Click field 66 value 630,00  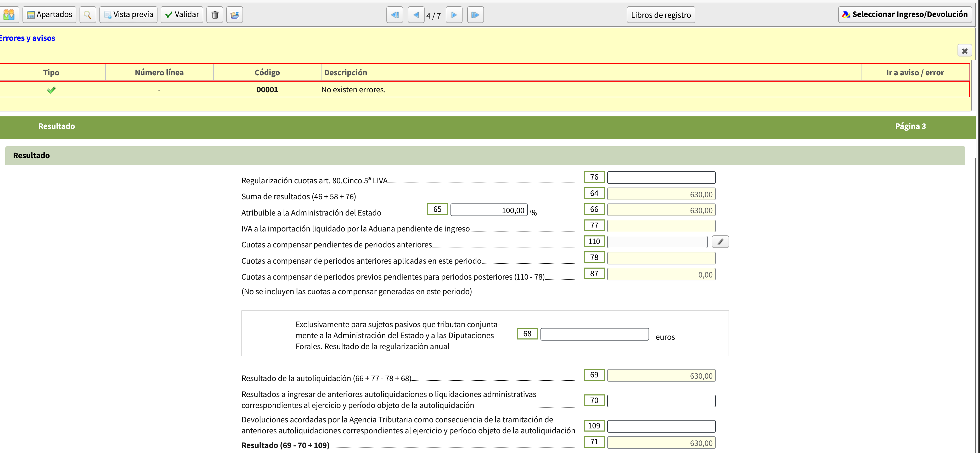[x=661, y=210]
